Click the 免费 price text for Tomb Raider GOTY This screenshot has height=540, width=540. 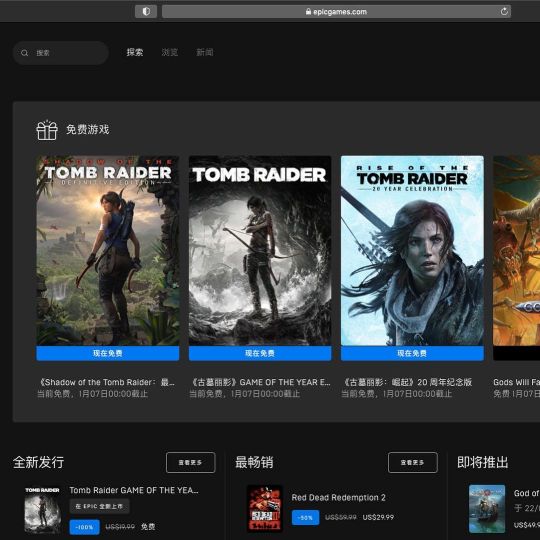point(148,527)
